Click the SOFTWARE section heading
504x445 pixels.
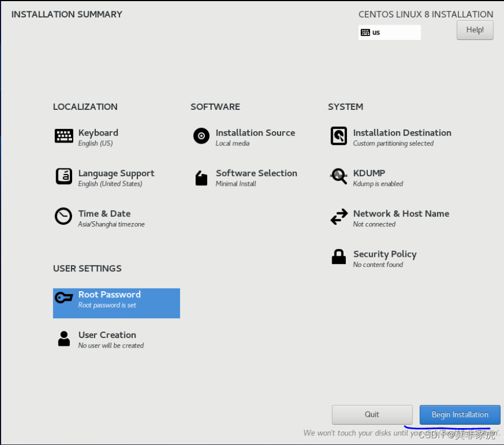(x=215, y=107)
